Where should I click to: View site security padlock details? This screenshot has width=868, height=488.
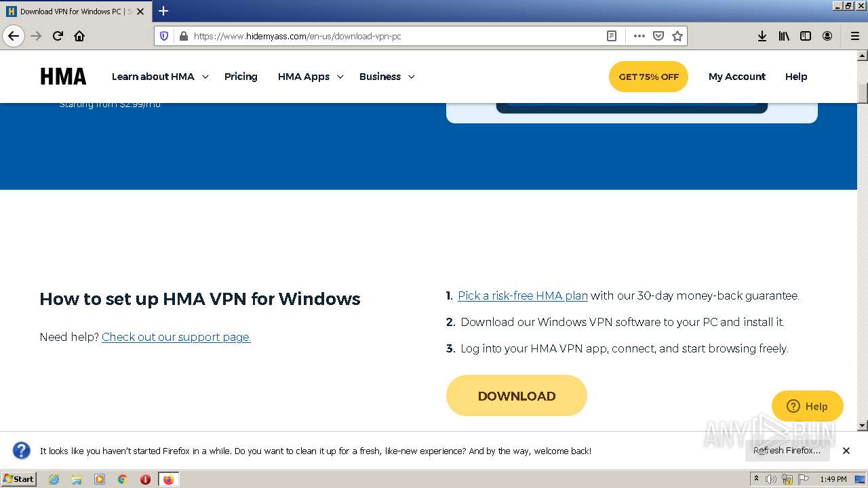(182, 36)
